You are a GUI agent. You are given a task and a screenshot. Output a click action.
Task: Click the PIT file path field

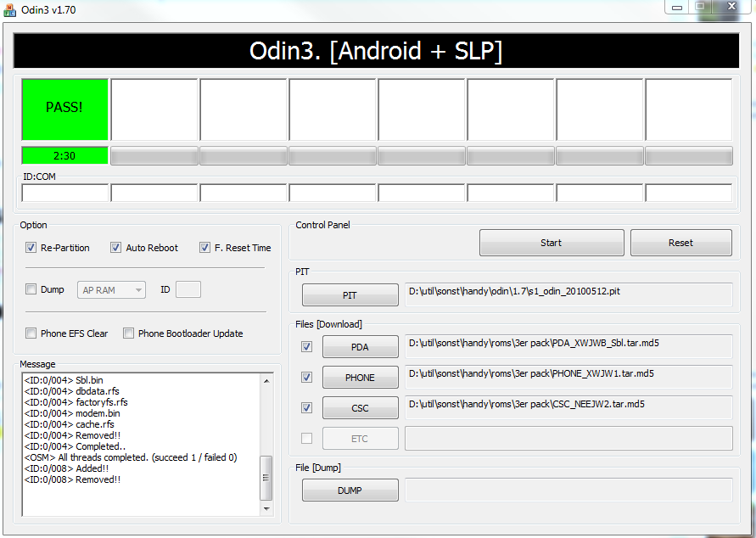pos(568,294)
